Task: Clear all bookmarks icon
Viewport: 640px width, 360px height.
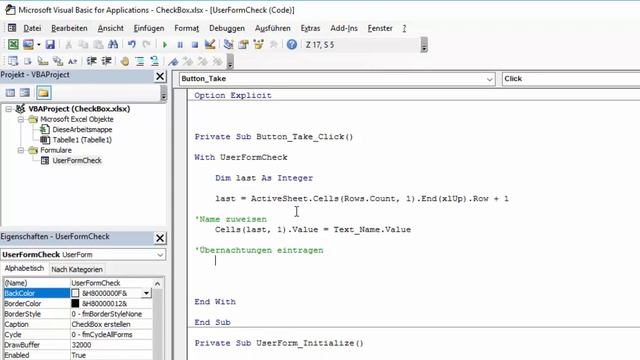Action: tap(218, 61)
